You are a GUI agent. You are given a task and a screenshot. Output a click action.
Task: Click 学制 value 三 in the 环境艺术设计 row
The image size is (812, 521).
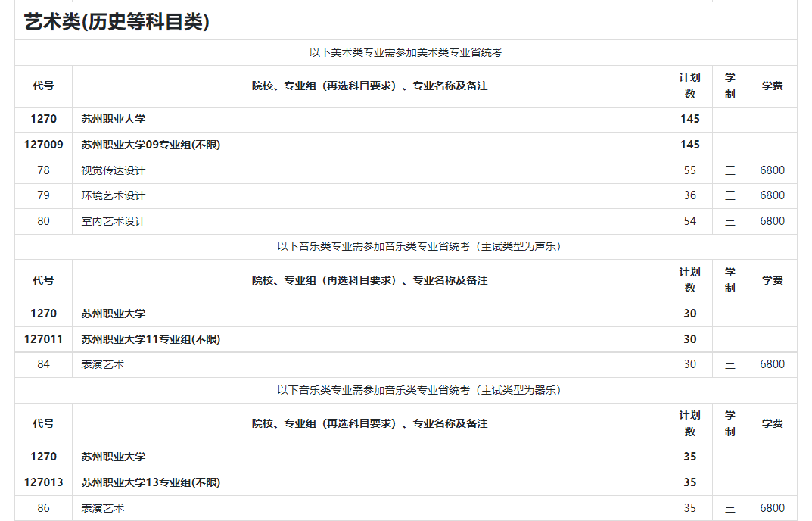click(x=730, y=195)
